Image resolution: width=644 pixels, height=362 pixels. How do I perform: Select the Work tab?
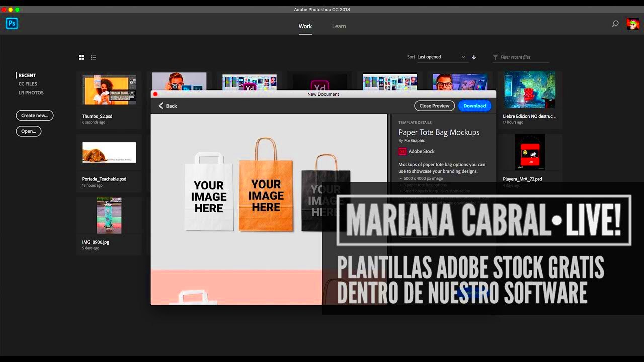(305, 26)
